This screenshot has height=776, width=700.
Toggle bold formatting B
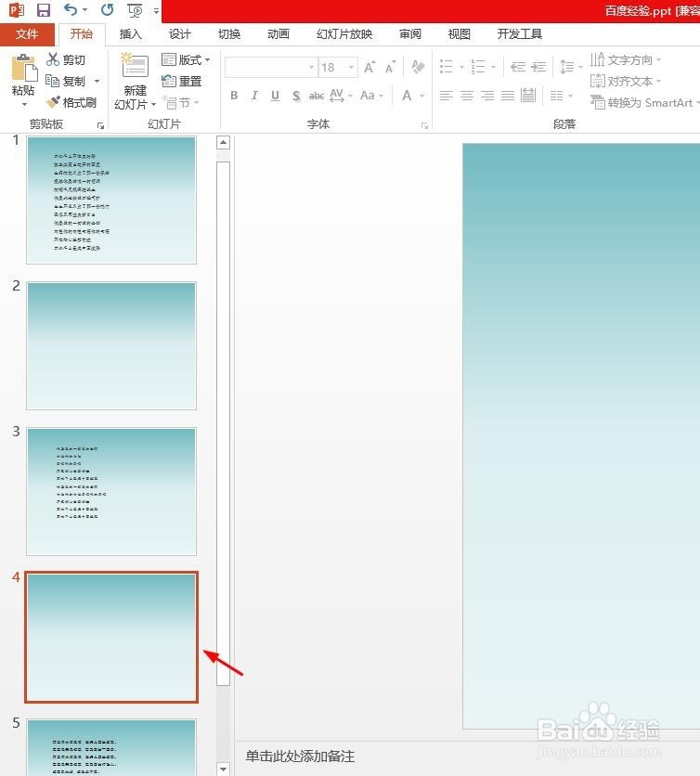coord(234,96)
